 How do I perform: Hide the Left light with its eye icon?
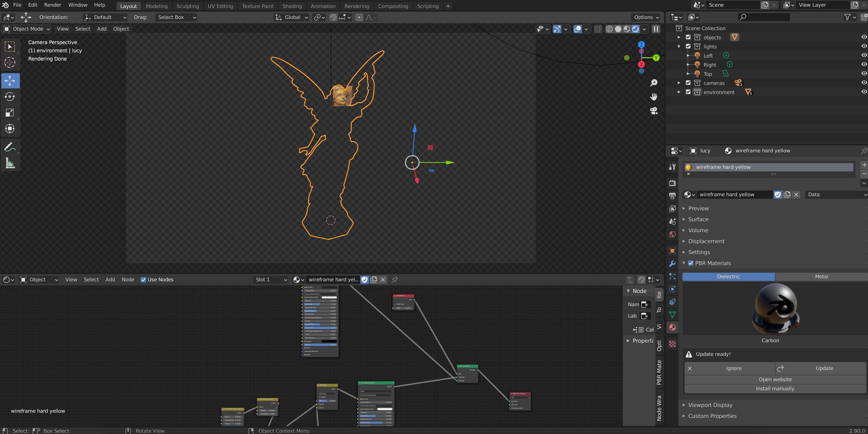click(x=864, y=55)
